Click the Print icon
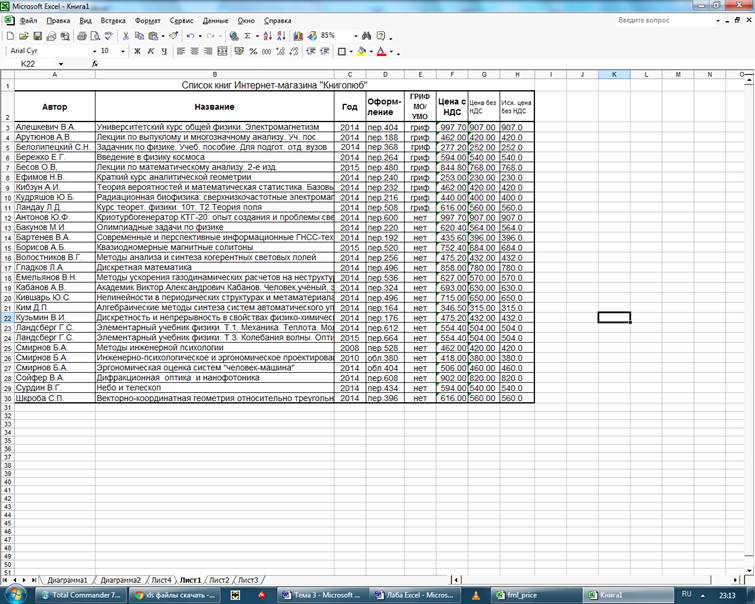This screenshot has width=755, height=604. pos(82,36)
